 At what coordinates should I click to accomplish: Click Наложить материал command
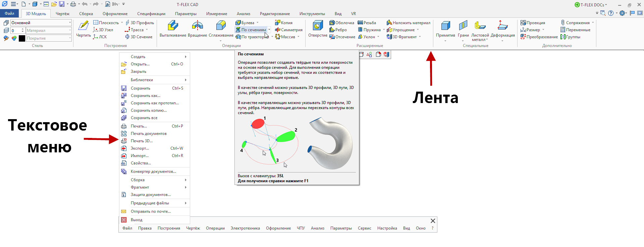tap(408, 23)
